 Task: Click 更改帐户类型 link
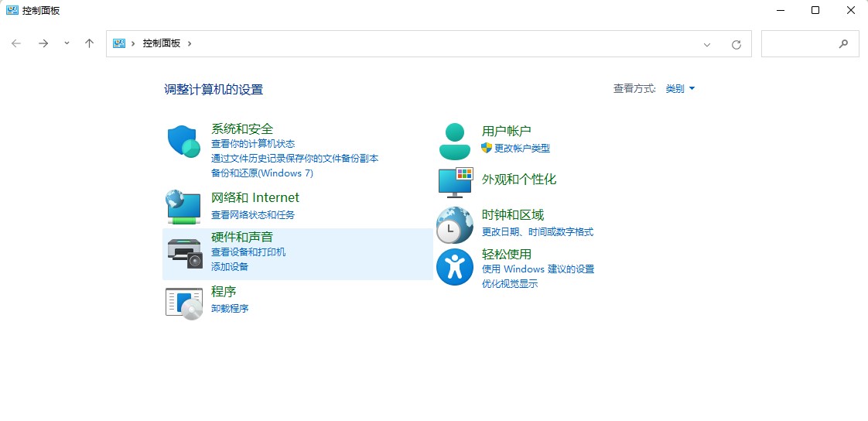tap(521, 148)
